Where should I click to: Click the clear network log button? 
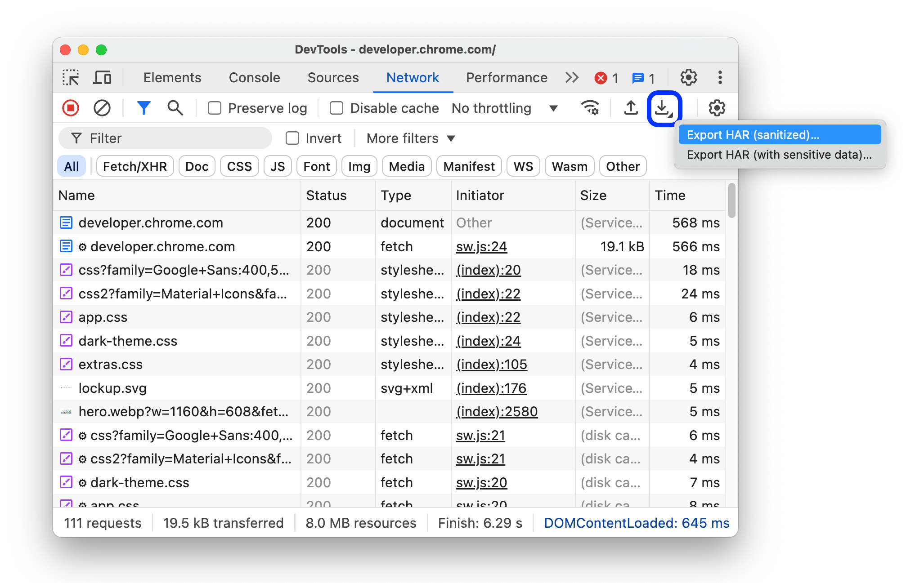102,107
